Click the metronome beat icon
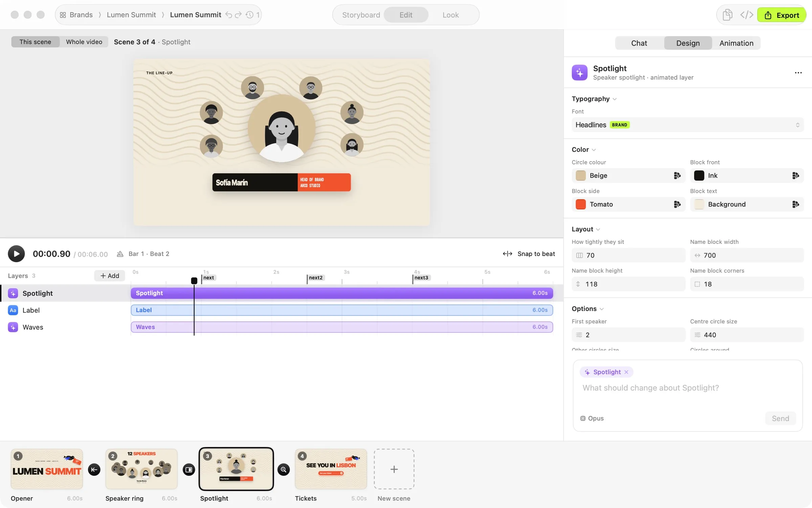 point(120,254)
